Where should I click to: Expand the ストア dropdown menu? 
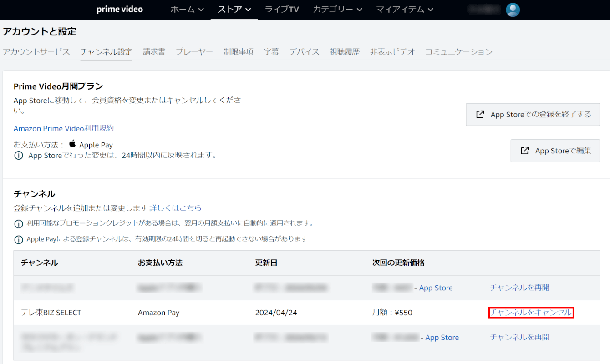pyautogui.click(x=234, y=10)
